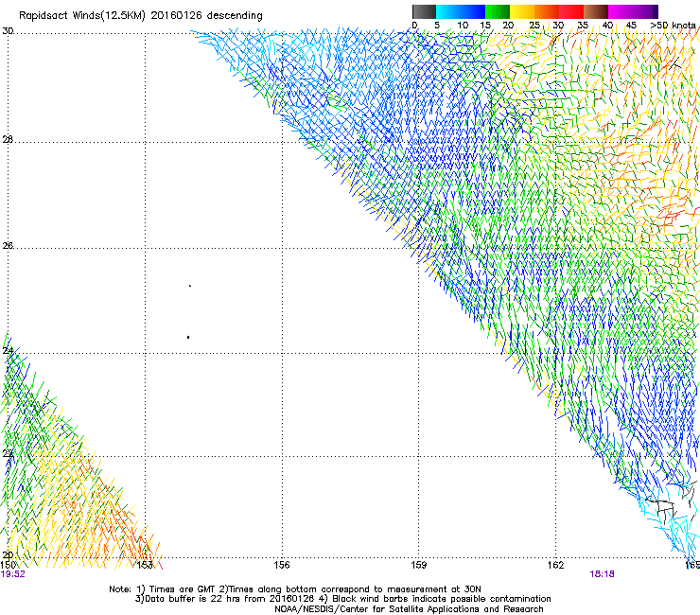Click the dark purple >50 knots swatch
The image size is (700, 615).
(x=655, y=11)
